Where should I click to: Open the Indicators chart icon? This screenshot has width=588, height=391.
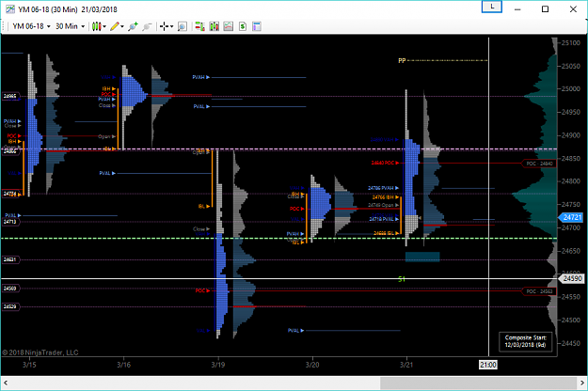pos(229,26)
